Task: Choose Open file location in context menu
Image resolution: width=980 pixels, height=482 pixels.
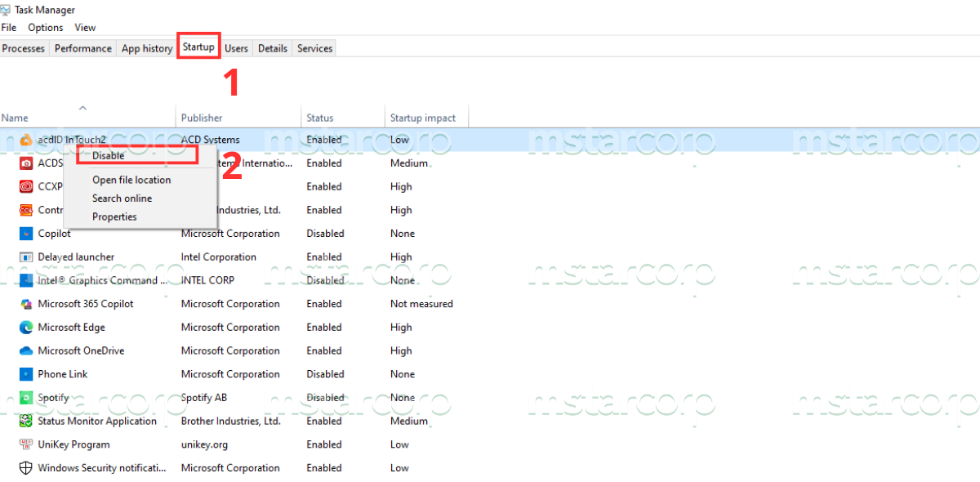Action: click(131, 180)
